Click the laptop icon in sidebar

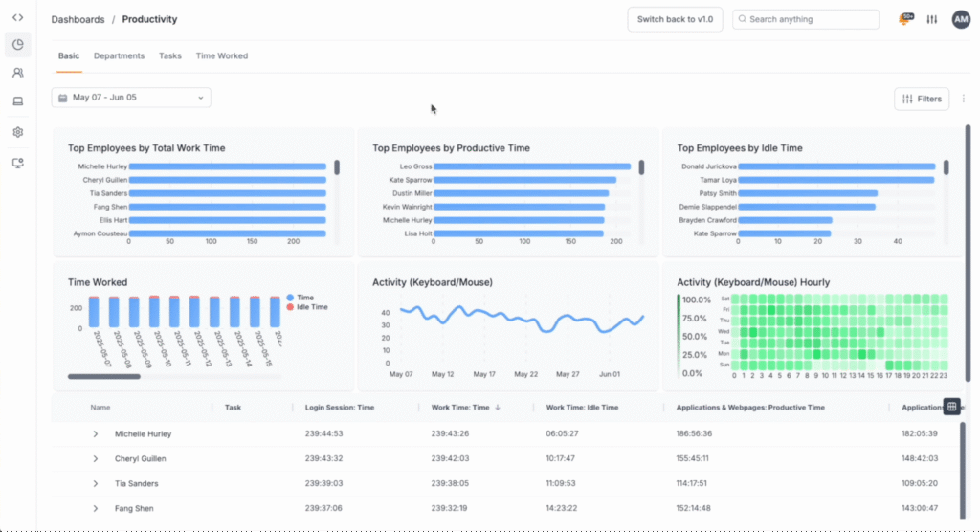pos(17,101)
